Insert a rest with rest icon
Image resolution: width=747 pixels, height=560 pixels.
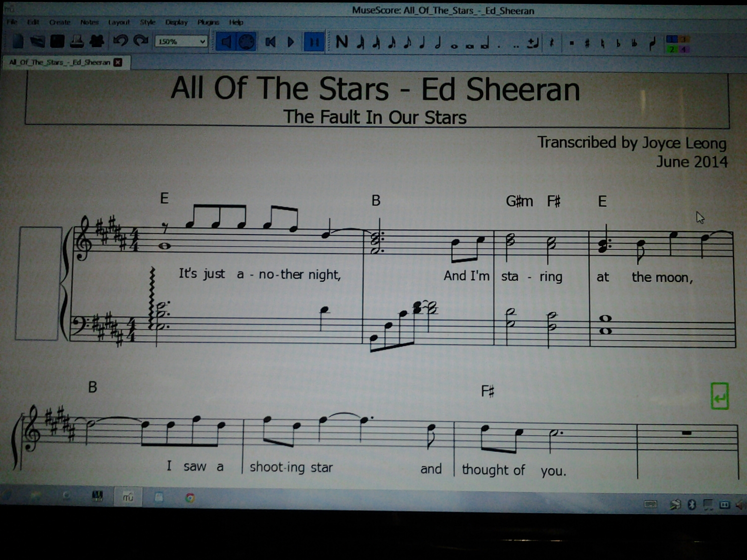click(551, 43)
